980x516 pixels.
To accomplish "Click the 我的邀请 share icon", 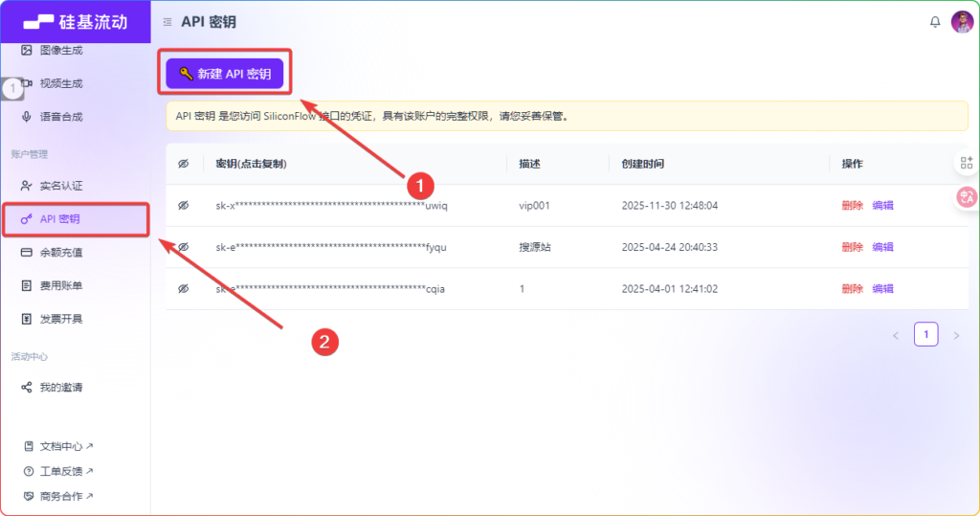I will pyautogui.click(x=26, y=387).
